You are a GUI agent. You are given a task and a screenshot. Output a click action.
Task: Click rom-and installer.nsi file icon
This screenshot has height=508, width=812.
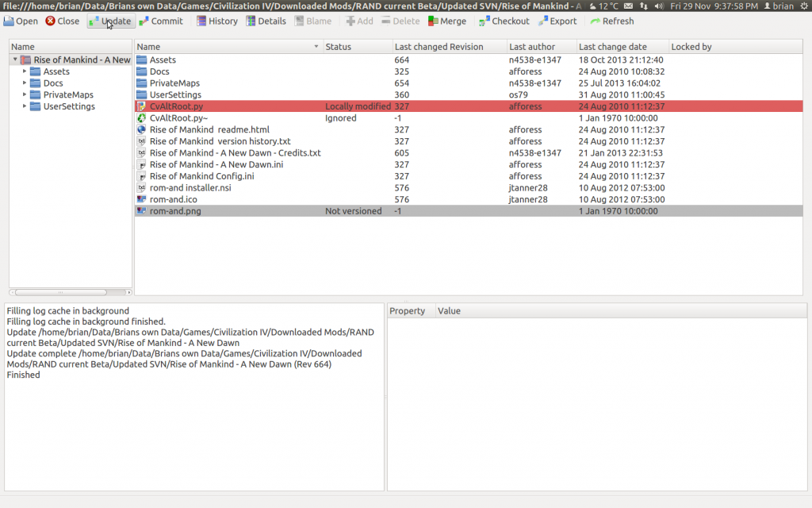pyautogui.click(x=141, y=187)
